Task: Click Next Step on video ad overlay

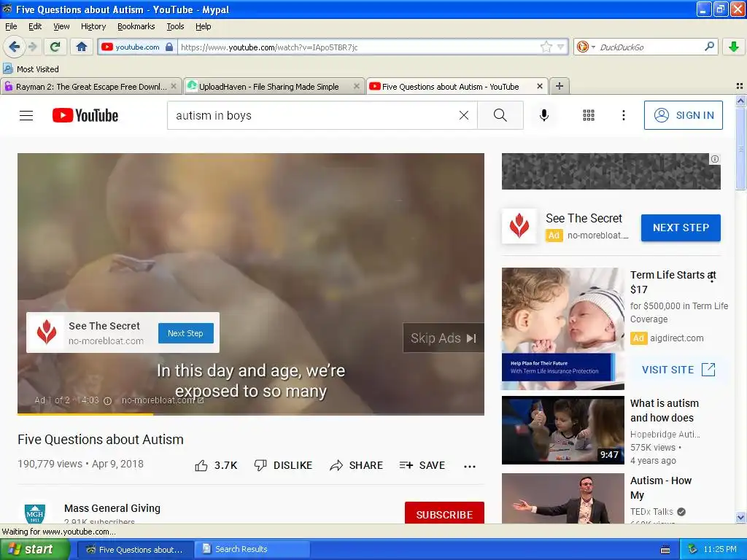Action: coord(185,333)
